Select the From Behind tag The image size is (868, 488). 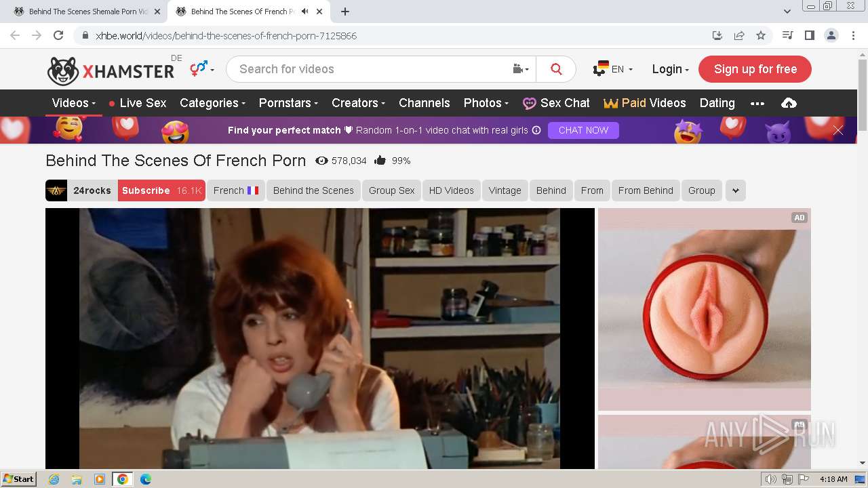pos(646,190)
